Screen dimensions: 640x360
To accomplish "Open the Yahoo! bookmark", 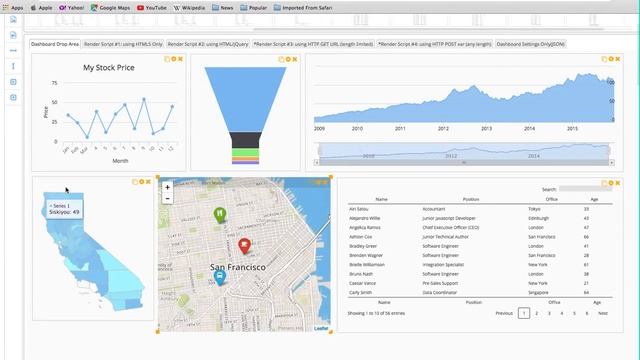I will [x=71, y=7].
